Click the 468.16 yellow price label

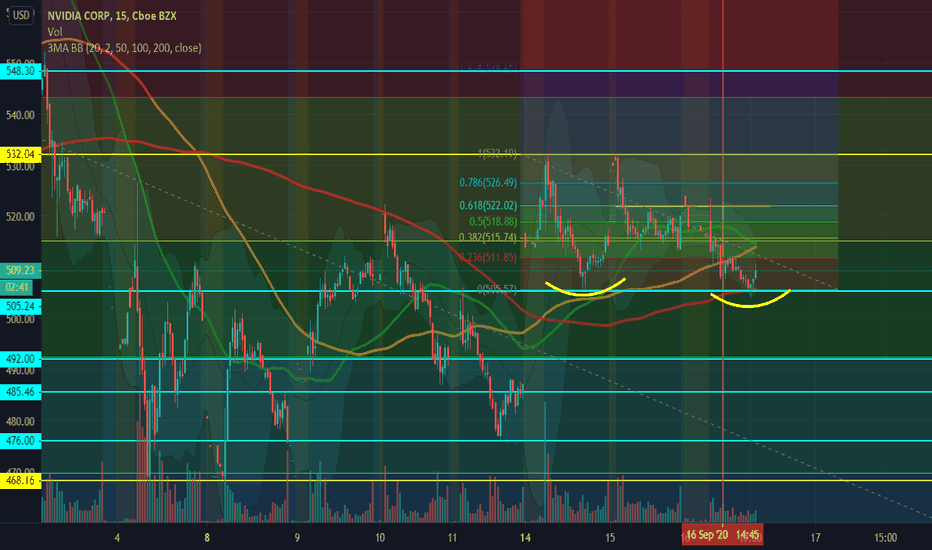(x=21, y=480)
